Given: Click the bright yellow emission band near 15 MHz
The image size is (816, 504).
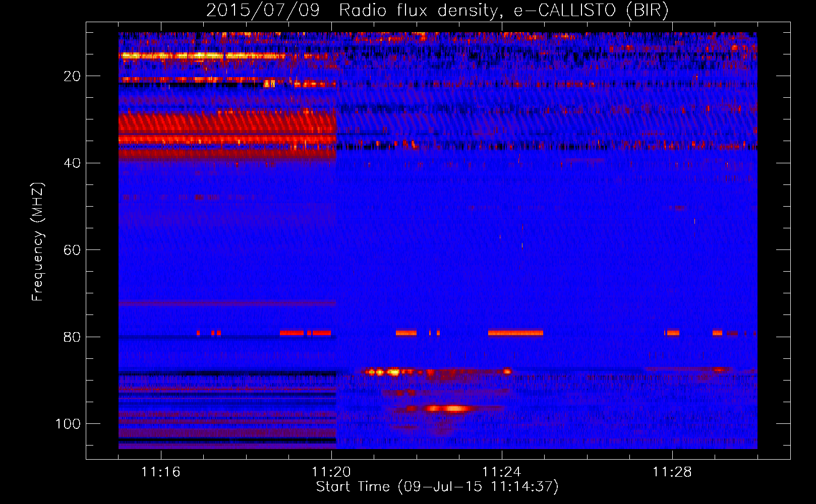Looking at the screenshot, I should tap(202, 55).
